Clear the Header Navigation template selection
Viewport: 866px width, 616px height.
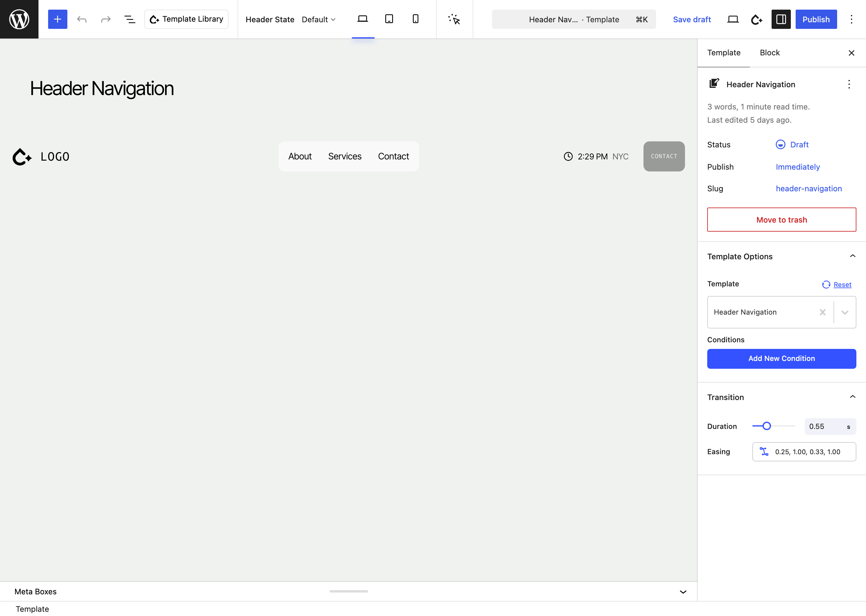[822, 312]
